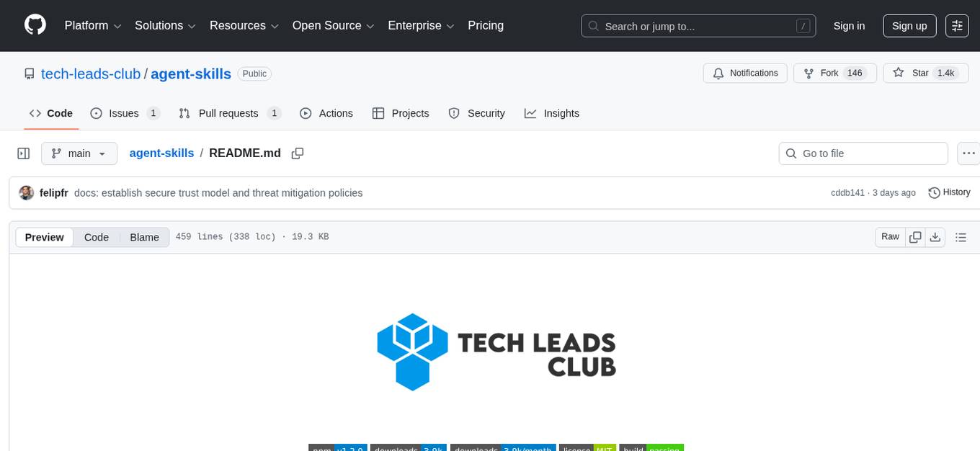Download the raw file

tap(935, 237)
